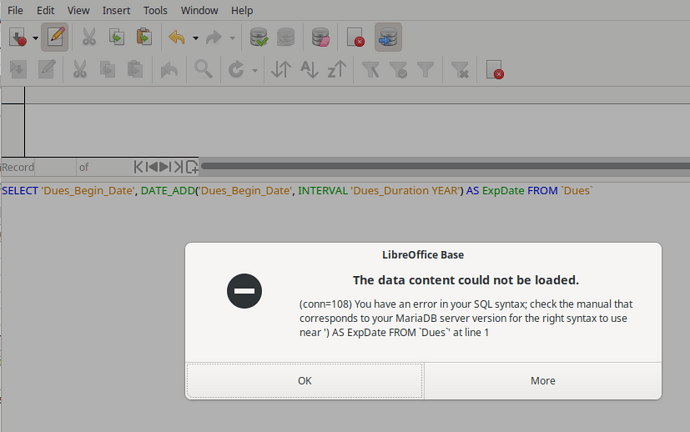This screenshot has width=690, height=432.
Task: Click the horizontal scrollbar of the result grid
Action: tap(445, 166)
